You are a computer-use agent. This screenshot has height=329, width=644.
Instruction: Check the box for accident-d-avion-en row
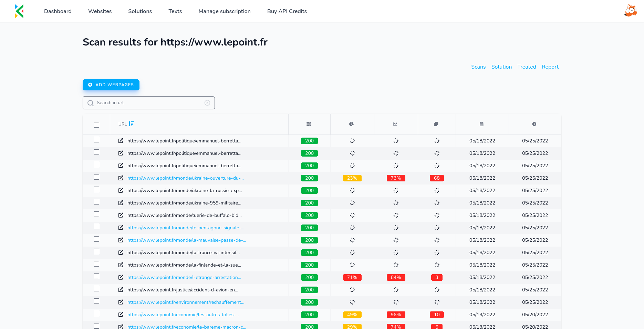[96, 289]
